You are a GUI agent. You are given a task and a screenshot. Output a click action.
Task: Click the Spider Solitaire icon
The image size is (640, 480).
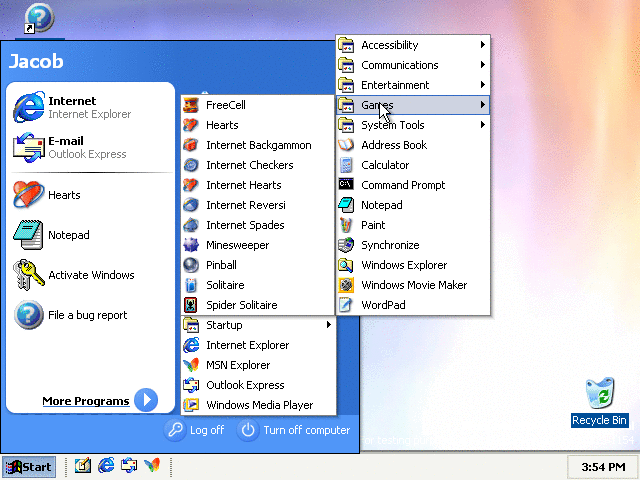tap(191, 305)
